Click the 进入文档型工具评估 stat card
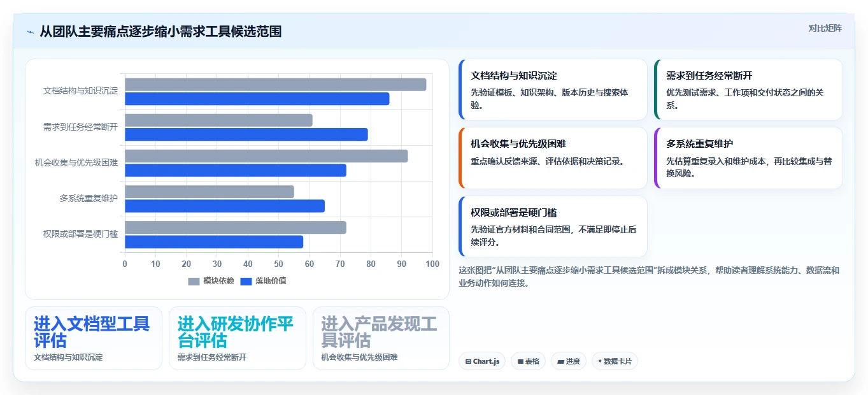The image size is (868, 395). tap(94, 338)
